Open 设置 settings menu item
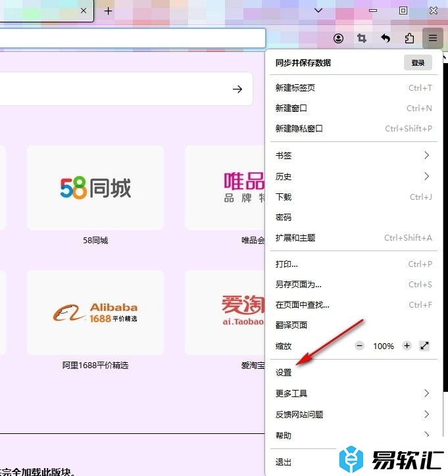448x476 pixels. (353, 373)
